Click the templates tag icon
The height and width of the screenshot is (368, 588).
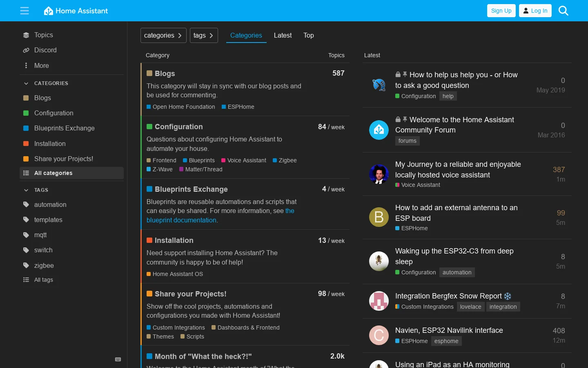click(26, 220)
